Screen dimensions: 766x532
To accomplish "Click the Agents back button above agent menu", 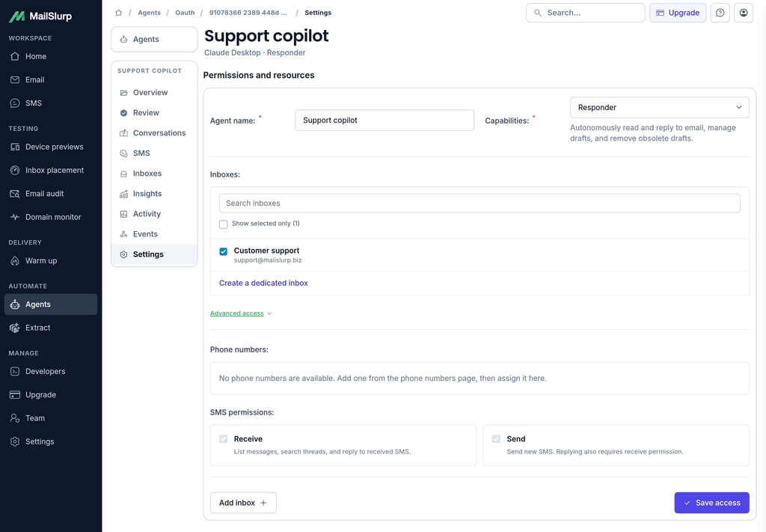I will [154, 39].
